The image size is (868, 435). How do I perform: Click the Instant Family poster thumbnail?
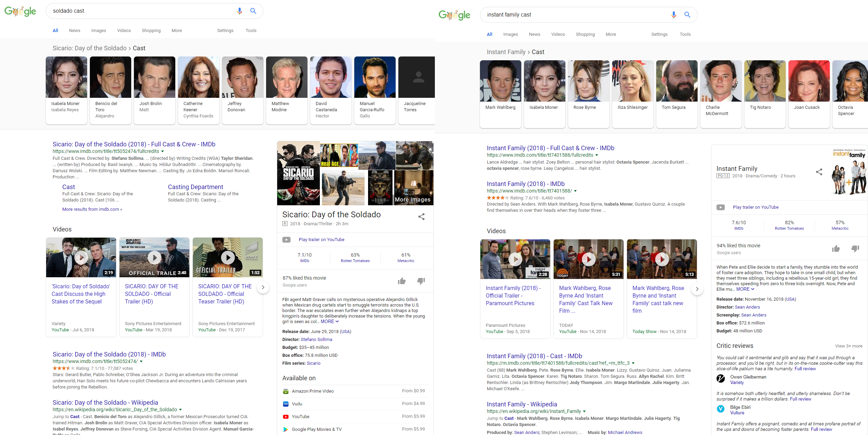(849, 172)
